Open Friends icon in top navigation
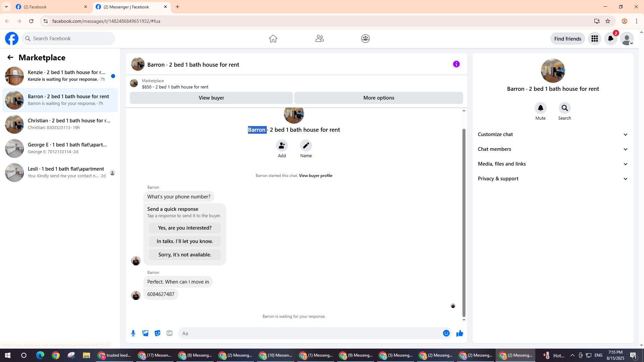This screenshot has width=644, height=362. (319, 39)
